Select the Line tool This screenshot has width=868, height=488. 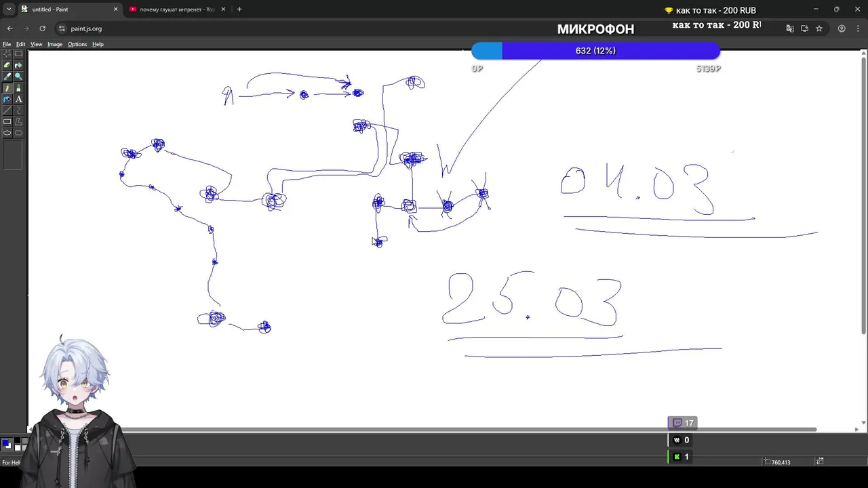pyautogui.click(x=7, y=110)
